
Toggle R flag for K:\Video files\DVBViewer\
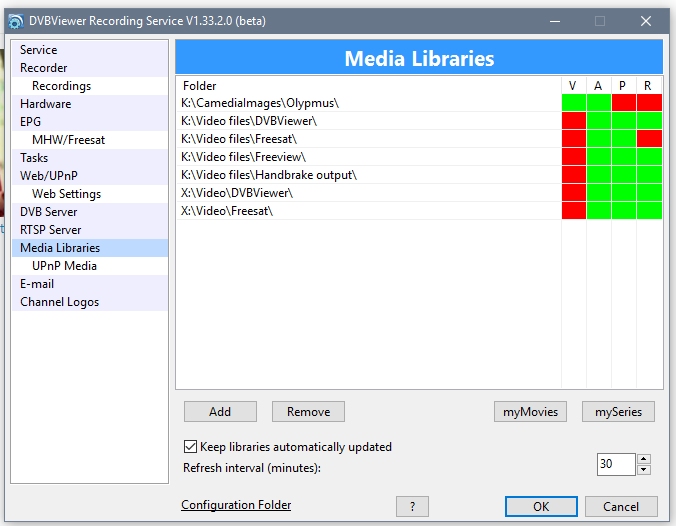pyautogui.click(x=649, y=121)
